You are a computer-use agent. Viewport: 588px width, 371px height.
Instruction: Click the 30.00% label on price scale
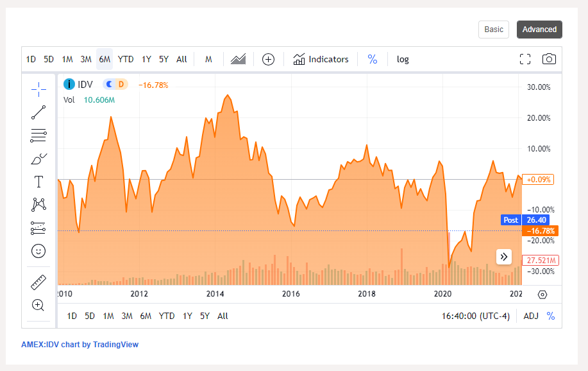click(x=539, y=87)
